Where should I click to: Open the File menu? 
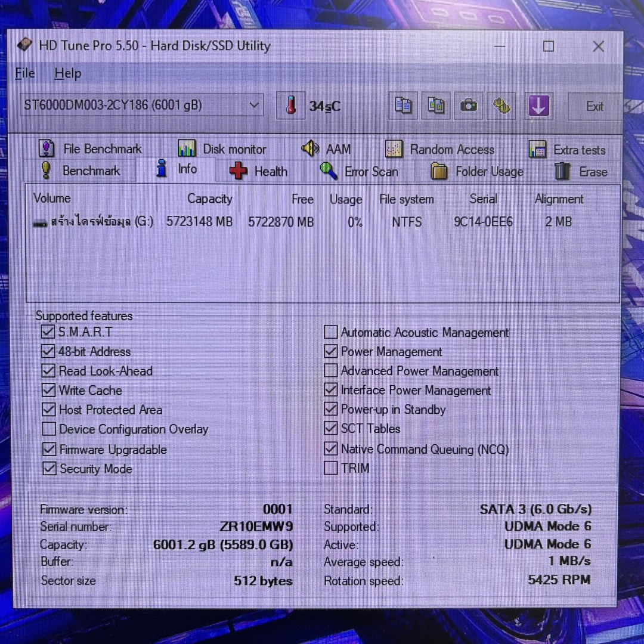pyautogui.click(x=24, y=73)
